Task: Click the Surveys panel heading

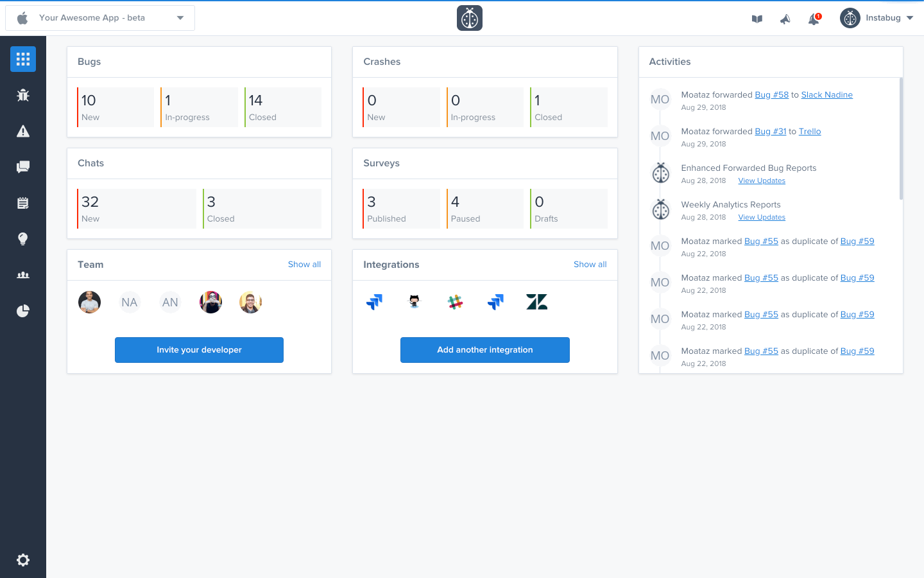Action: [x=381, y=163]
